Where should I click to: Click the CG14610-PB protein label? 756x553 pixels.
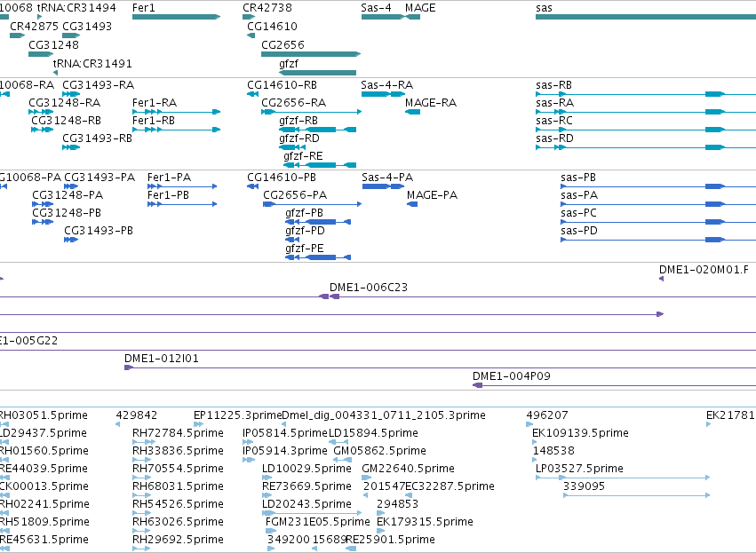[x=282, y=178]
